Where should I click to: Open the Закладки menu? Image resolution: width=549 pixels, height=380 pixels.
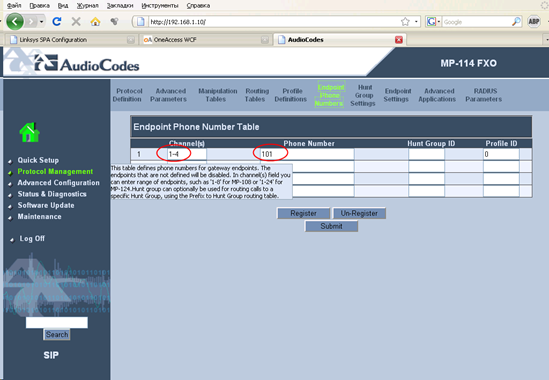coord(120,5)
